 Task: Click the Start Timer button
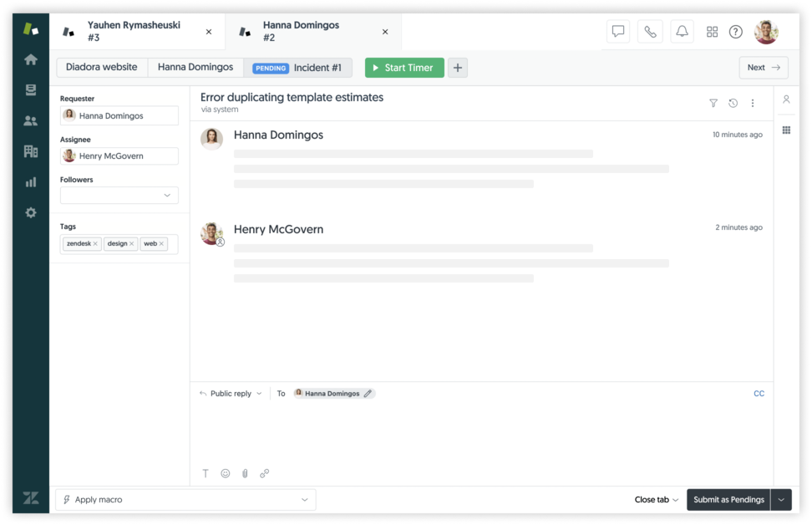(404, 67)
